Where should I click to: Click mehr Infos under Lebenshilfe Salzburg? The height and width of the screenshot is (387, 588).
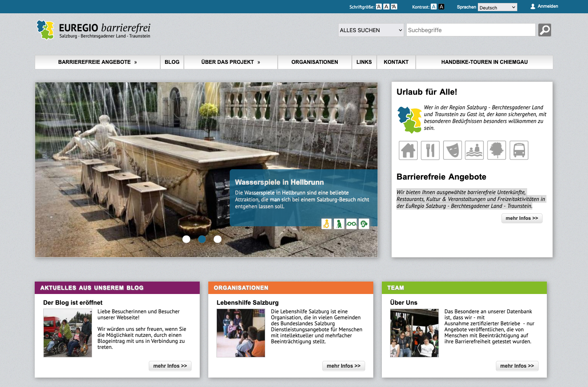click(343, 366)
